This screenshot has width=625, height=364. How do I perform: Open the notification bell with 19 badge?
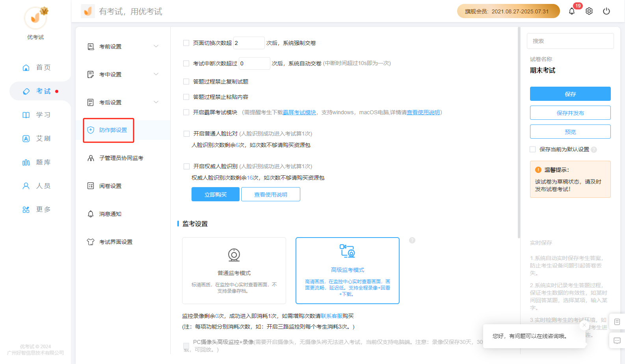[x=572, y=11]
